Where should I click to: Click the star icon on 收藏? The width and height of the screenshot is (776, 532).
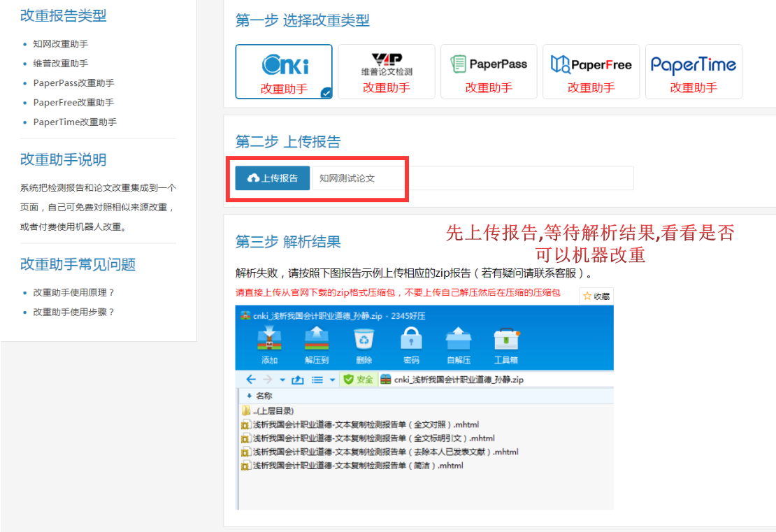click(x=587, y=296)
